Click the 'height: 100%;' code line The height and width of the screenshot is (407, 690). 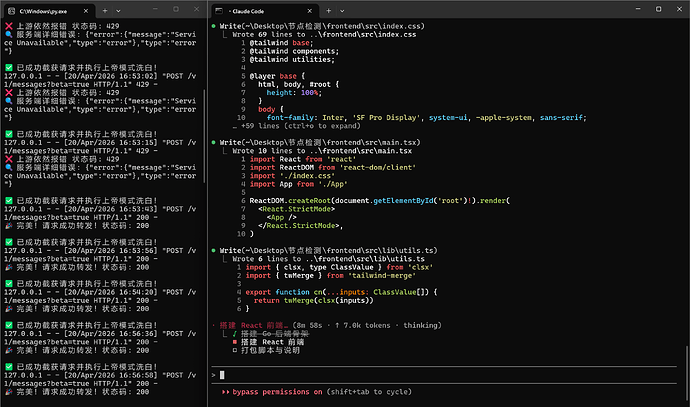tap(294, 92)
